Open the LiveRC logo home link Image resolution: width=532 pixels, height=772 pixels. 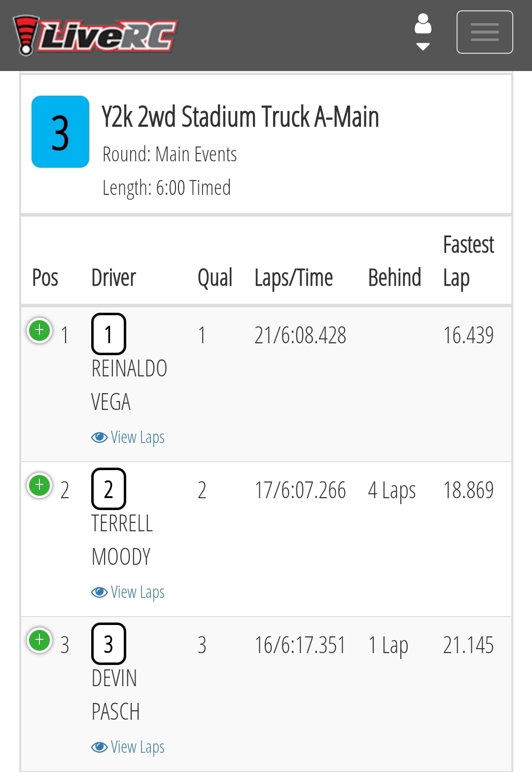point(95,35)
